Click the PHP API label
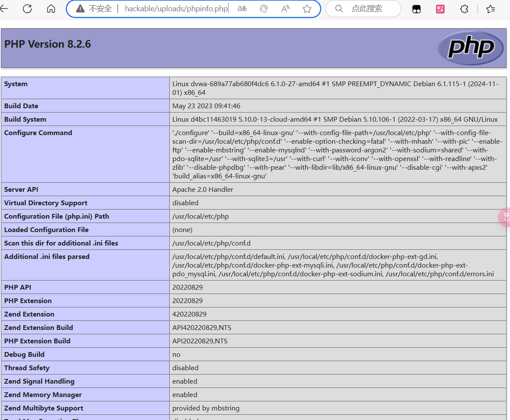The height and width of the screenshot is (420, 510). (18, 287)
